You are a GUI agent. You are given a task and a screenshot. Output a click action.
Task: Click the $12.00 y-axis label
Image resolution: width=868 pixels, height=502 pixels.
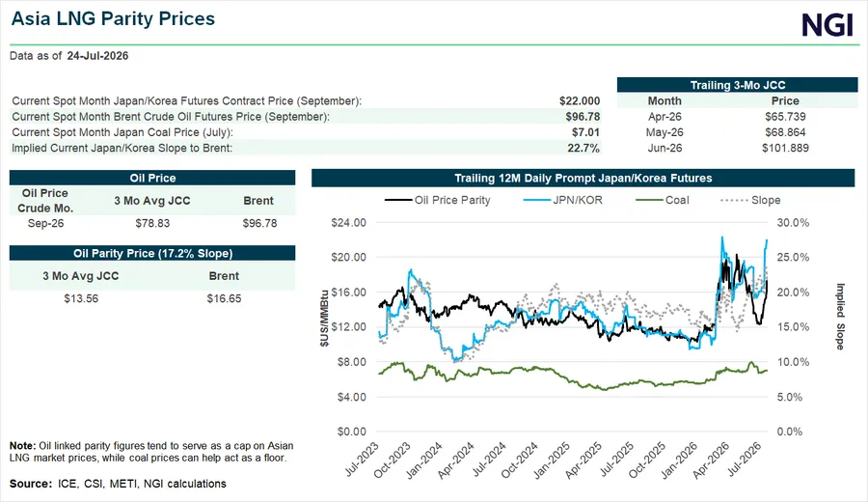coord(349,327)
